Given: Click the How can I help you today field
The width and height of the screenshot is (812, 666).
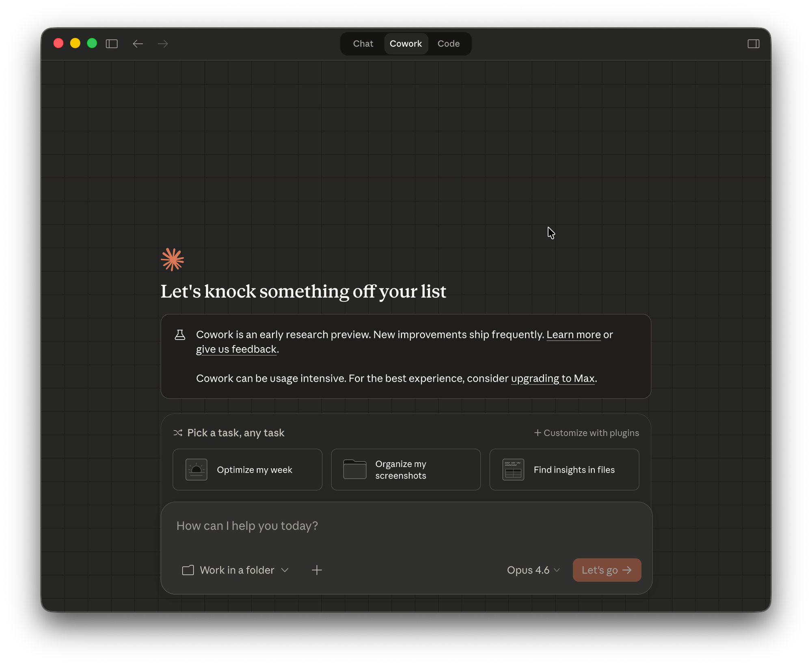Looking at the screenshot, I should 247,525.
